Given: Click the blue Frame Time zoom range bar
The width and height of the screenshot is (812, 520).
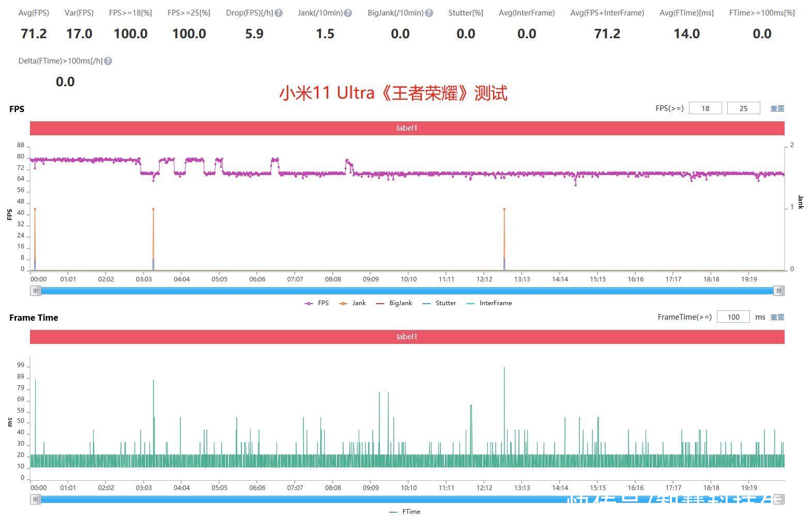Looking at the screenshot, I should pos(407,499).
